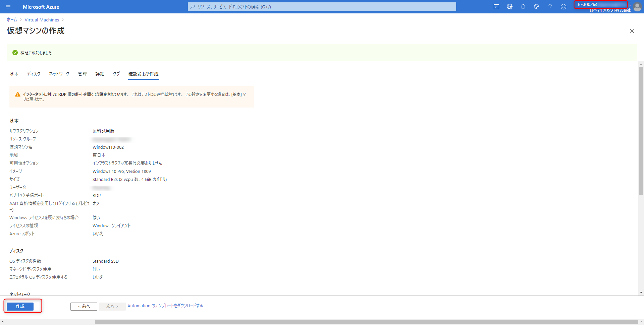Click the RDP public port value
Viewport: 644px width, 325px height.
(x=97, y=196)
